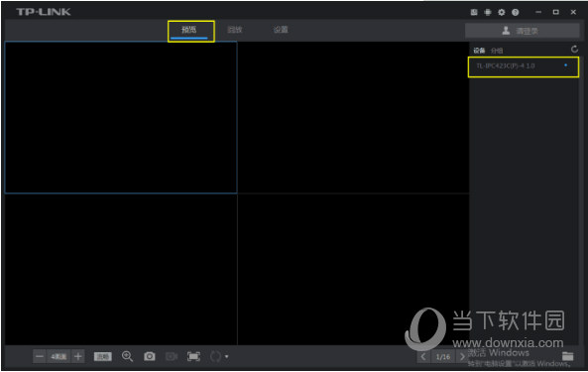Expand the rotate tool dropdown arrow
This screenshot has height=372, width=588.
(226, 357)
